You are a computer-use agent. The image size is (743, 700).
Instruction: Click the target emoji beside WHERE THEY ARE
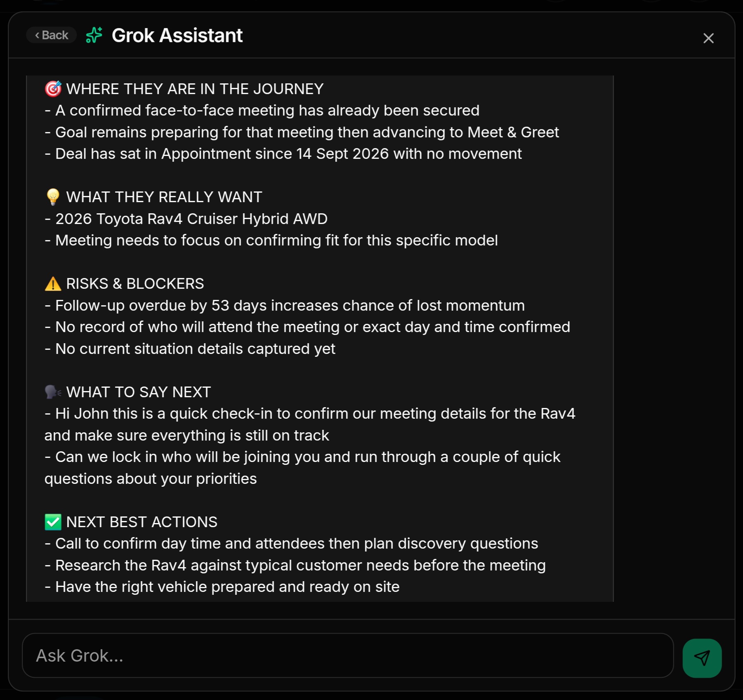(x=53, y=89)
